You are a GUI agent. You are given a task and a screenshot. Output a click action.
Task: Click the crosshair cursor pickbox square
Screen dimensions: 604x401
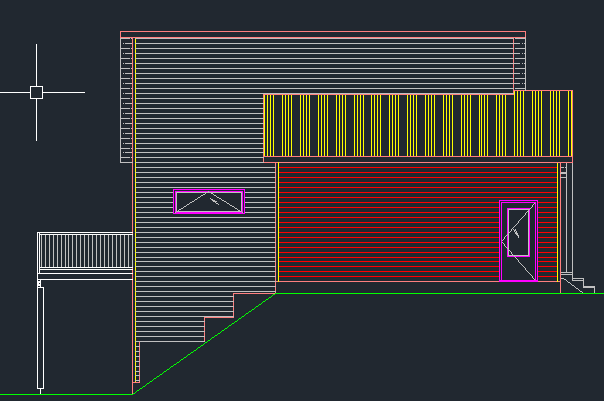[36, 92]
